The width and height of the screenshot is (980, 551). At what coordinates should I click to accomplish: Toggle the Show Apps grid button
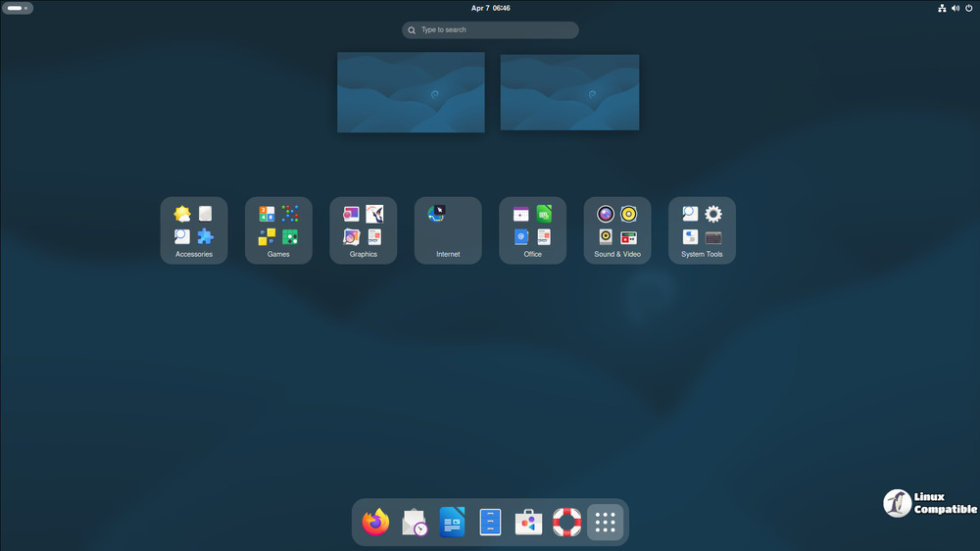605,523
